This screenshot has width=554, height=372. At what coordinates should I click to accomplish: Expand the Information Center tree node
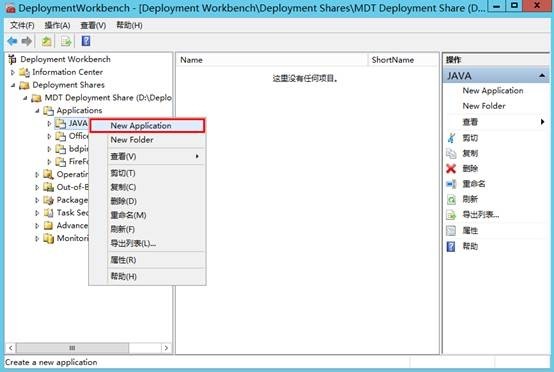13,72
